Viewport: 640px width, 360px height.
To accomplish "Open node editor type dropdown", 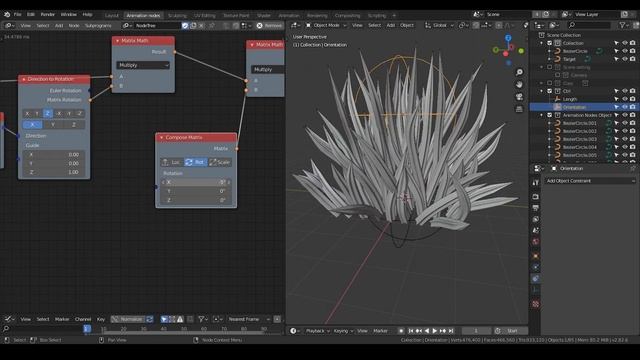I will click(x=9, y=25).
